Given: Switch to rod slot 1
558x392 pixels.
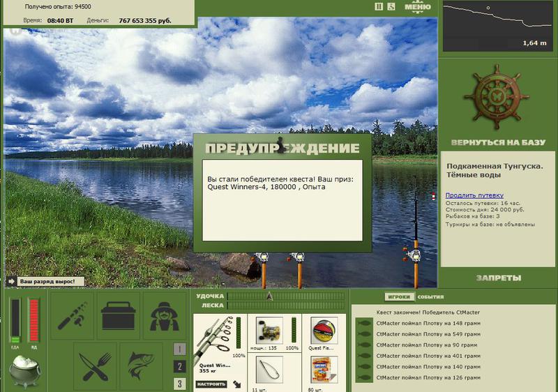Looking at the screenshot, I should 179,349.
